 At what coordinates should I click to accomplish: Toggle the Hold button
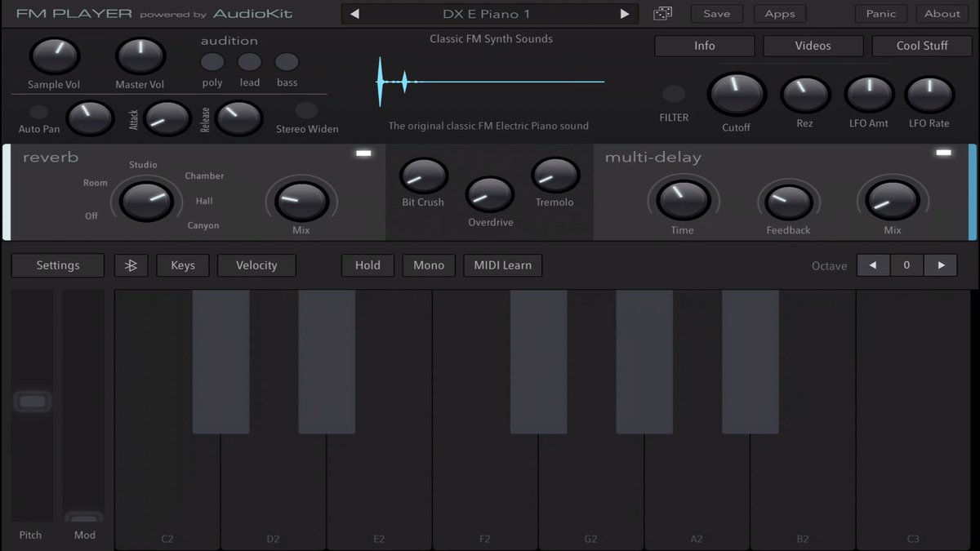tap(367, 265)
